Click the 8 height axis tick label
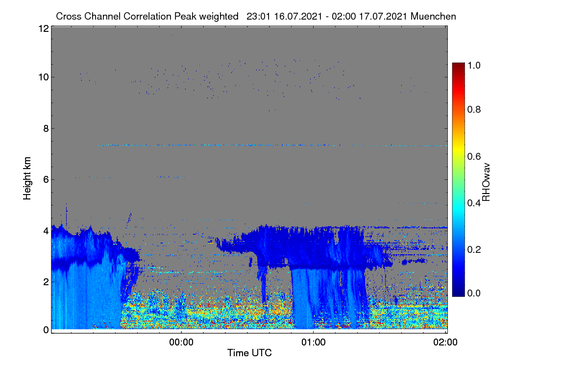This screenshot has width=588, height=392. (x=46, y=128)
